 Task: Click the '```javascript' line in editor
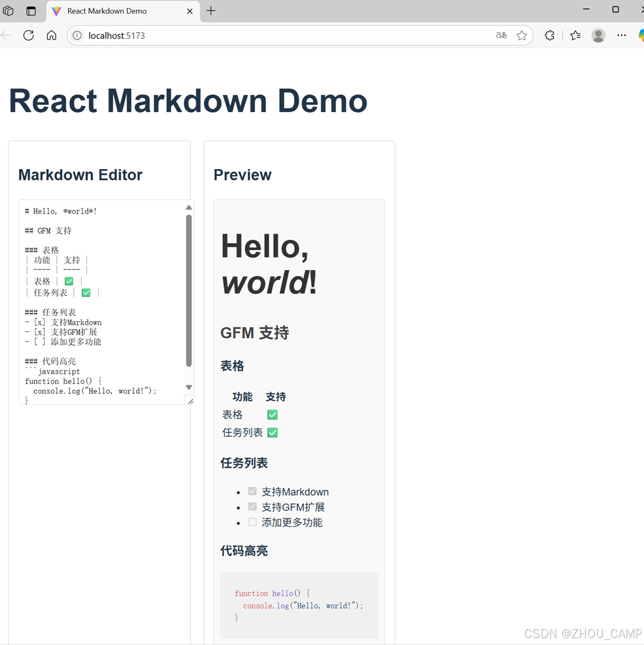coord(53,371)
